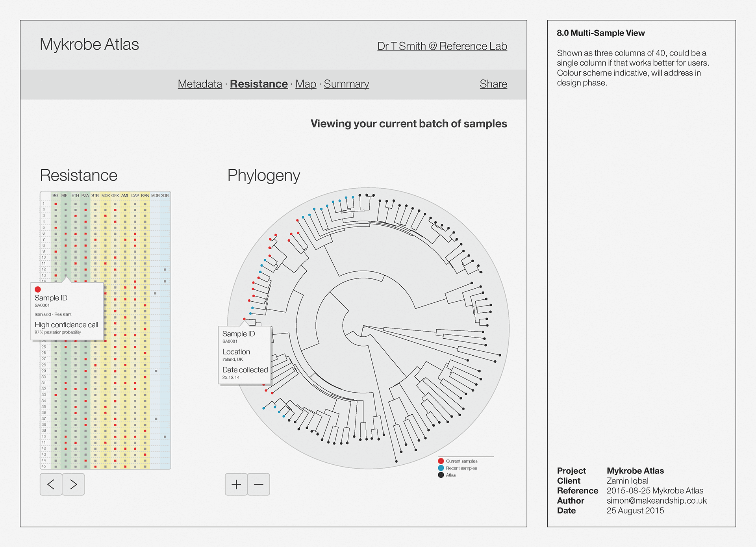The height and width of the screenshot is (547, 756).
Task: Go to previous page of resistance samples
Action: (x=51, y=484)
